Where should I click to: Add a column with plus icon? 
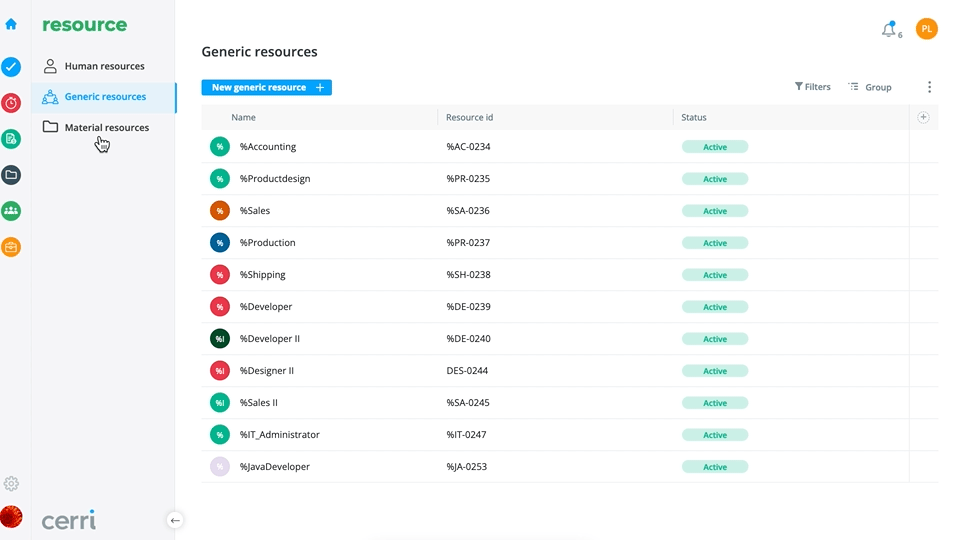coord(923,117)
